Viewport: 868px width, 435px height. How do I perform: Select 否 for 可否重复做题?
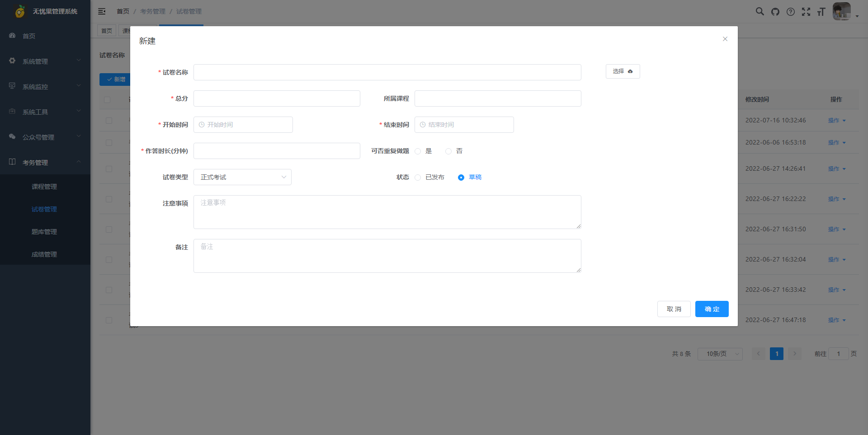point(448,151)
